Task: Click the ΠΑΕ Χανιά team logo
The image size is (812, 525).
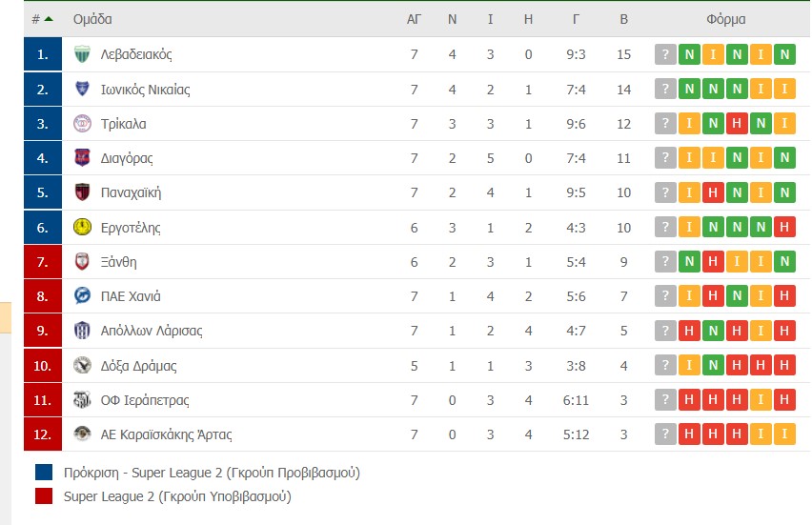Action: [83, 296]
